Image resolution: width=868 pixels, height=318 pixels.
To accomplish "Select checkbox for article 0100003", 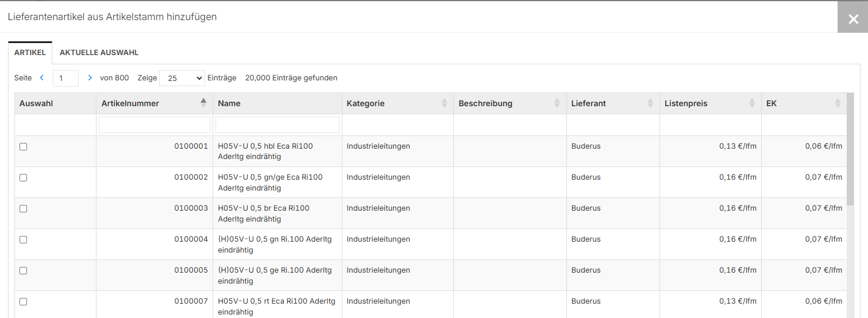I will pos(24,209).
